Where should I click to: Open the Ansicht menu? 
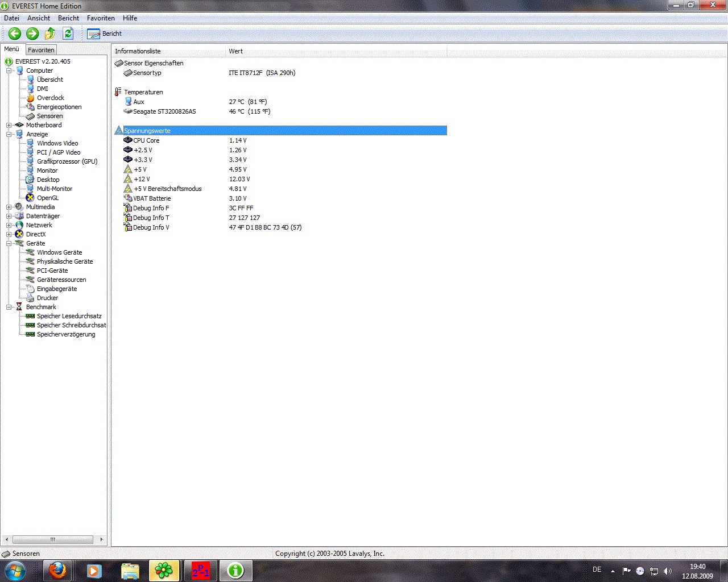pos(39,18)
